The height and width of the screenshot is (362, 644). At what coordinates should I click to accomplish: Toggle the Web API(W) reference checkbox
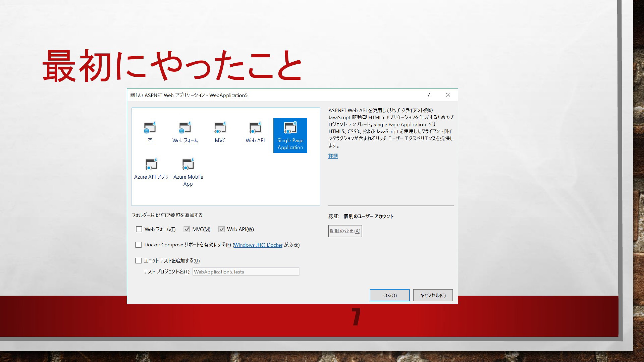tap(221, 229)
